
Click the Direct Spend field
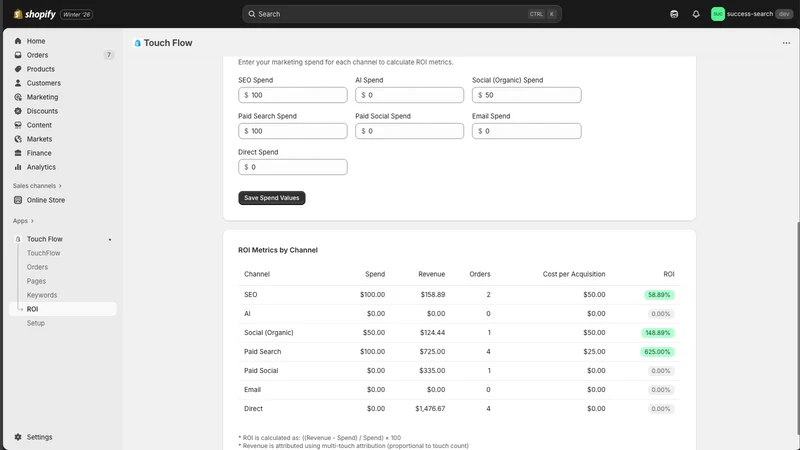(x=292, y=167)
